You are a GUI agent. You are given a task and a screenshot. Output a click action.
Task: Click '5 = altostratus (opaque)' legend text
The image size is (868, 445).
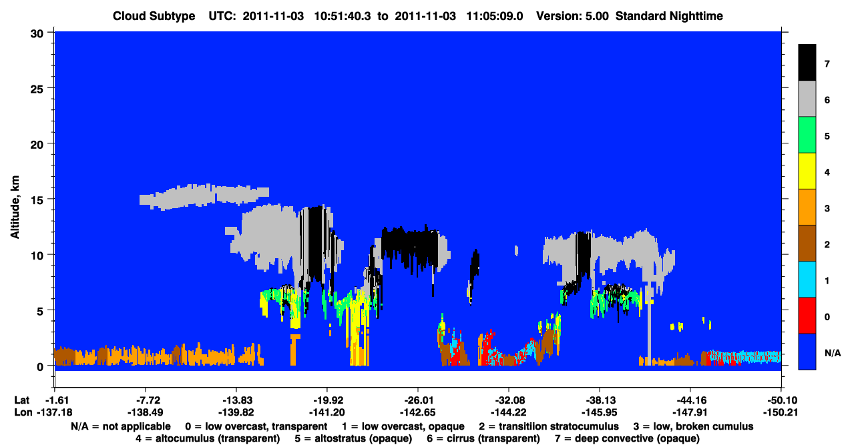(355, 438)
